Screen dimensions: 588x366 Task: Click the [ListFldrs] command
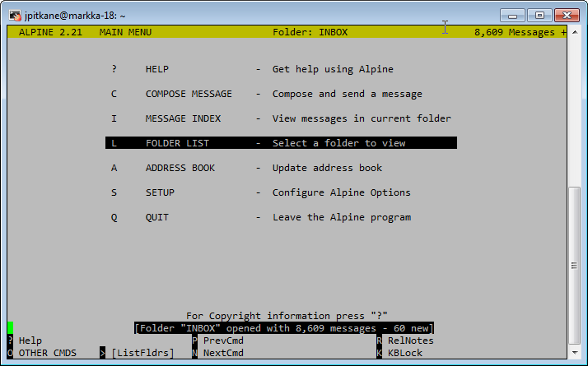[x=137, y=353]
